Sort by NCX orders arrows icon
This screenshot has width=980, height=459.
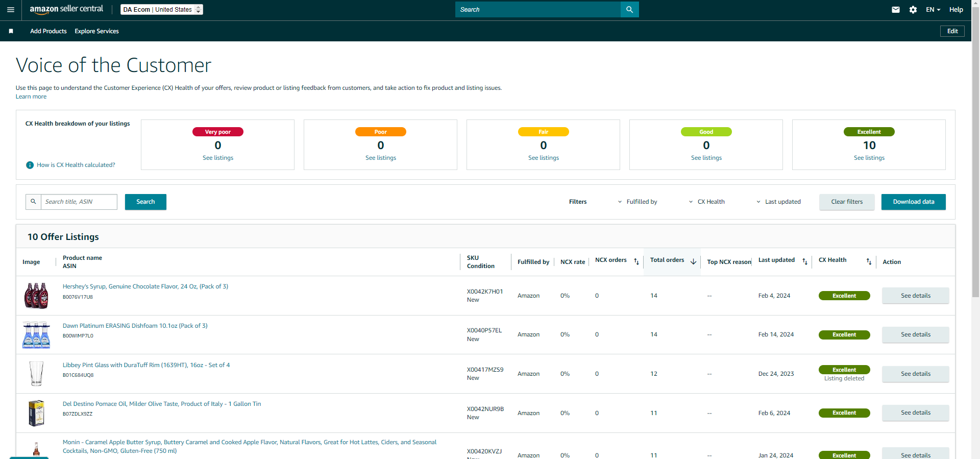[636, 262]
